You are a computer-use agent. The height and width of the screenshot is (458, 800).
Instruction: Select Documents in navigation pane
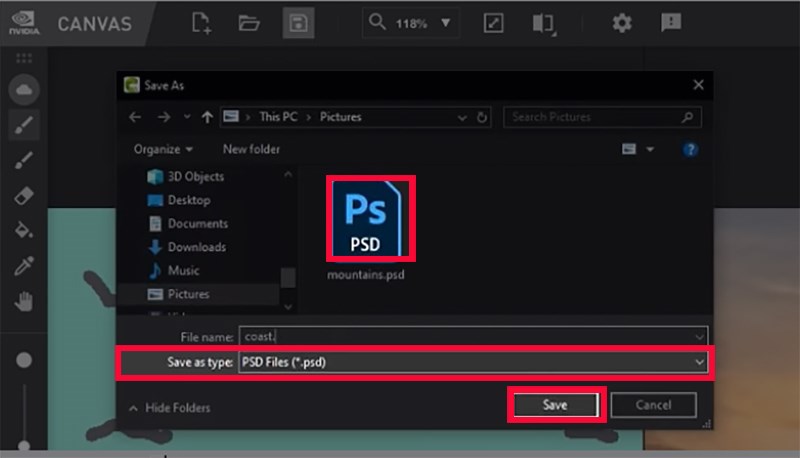click(x=188, y=223)
